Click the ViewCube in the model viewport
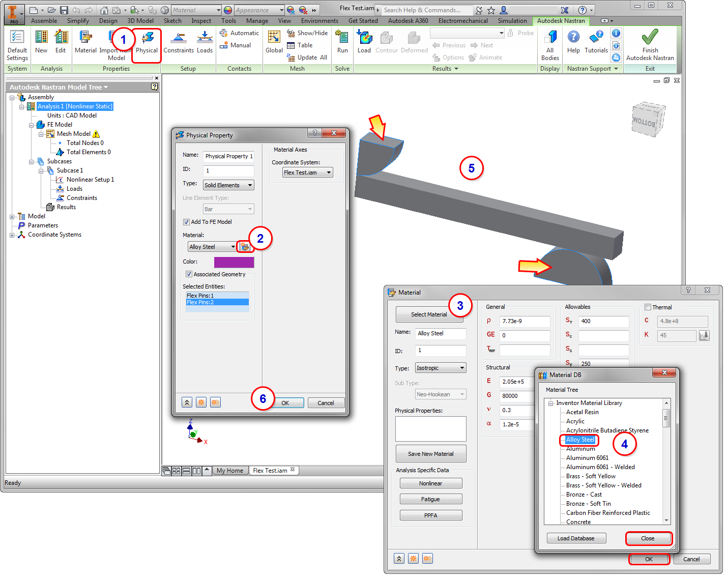 648,120
